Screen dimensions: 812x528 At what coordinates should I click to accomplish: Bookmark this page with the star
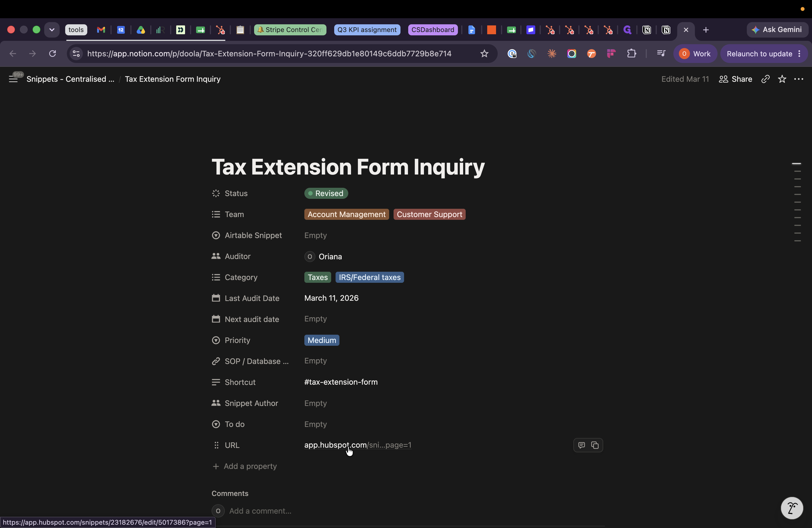pyautogui.click(x=484, y=54)
